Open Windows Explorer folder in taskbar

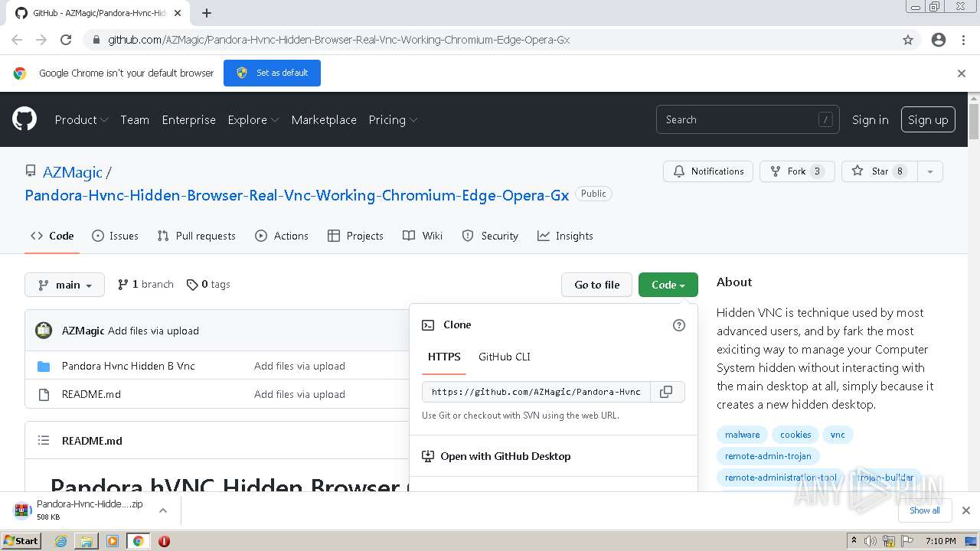click(x=87, y=541)
